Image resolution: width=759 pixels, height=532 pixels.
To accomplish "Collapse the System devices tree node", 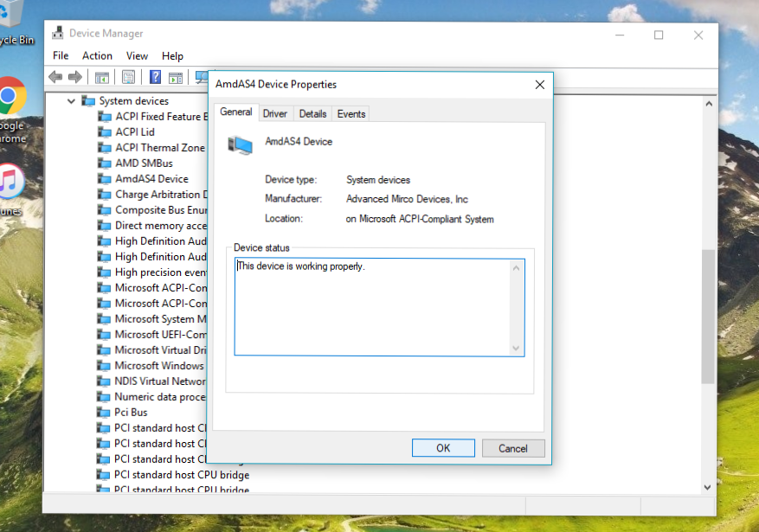I will tap(72, 101).
